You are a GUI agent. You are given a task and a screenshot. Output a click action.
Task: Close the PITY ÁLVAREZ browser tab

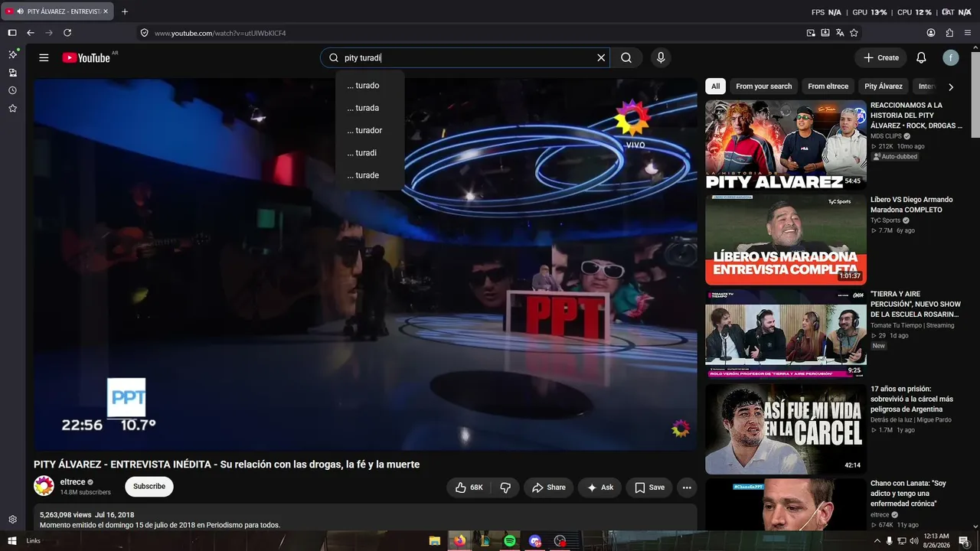pos(106,11)
